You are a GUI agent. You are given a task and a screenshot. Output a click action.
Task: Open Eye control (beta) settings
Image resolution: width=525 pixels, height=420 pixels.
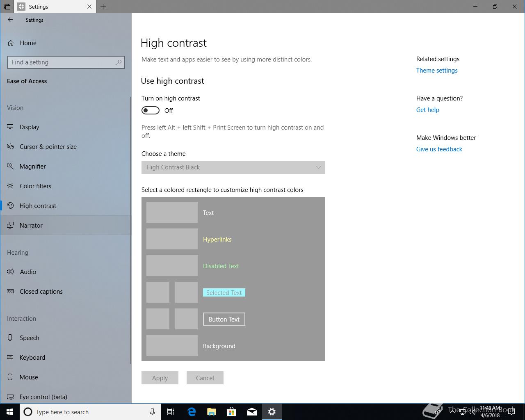[x=66, y=397]
